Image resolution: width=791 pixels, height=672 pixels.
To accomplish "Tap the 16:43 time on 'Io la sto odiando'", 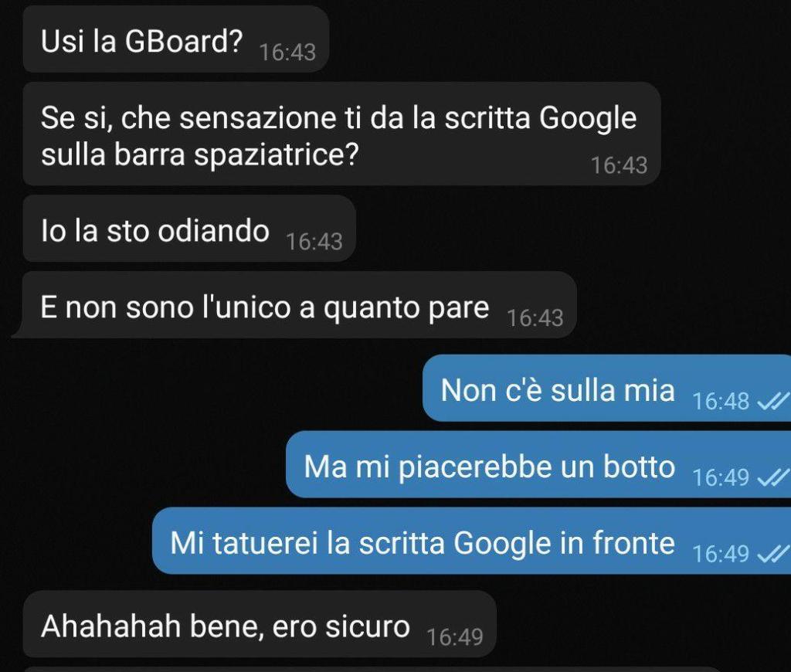I will [314, 242].
